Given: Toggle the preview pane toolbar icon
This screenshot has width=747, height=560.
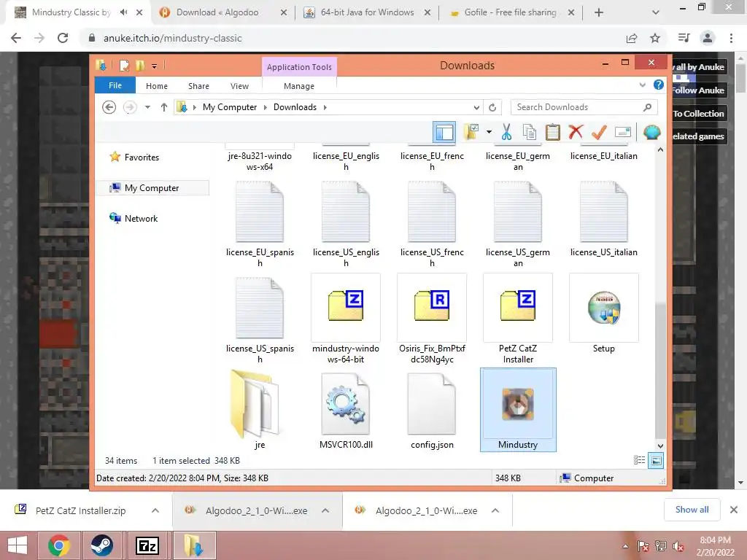Looking at the screenshot, I should click(x=444, y=132).
